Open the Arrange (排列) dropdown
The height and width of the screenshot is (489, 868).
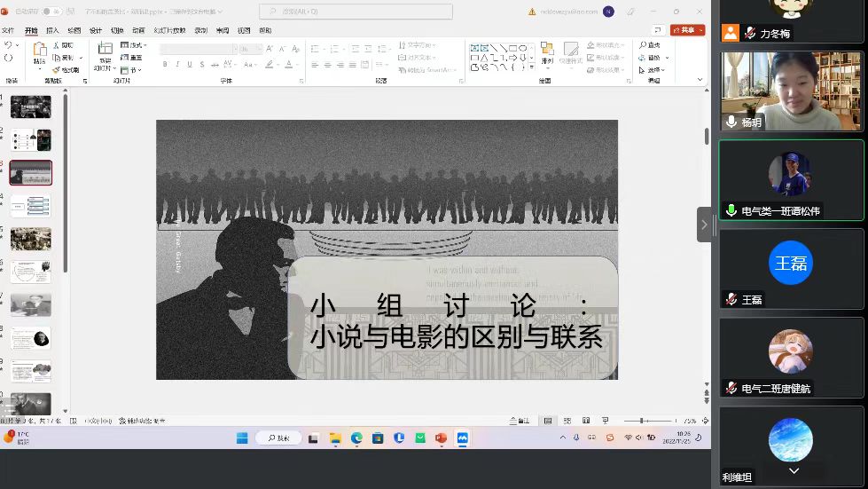pyautogui.click(x=547, y=53)
